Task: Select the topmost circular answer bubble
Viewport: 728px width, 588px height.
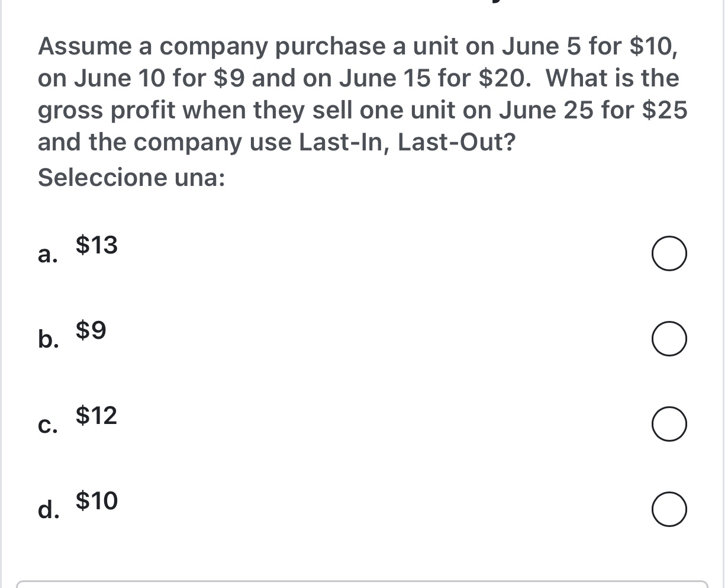Action: tap(669, 253)
